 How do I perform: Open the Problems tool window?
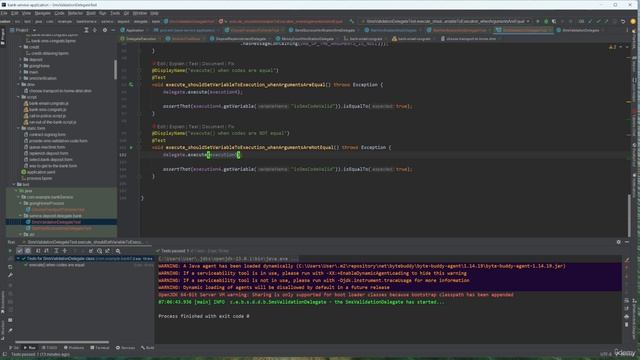74,348
